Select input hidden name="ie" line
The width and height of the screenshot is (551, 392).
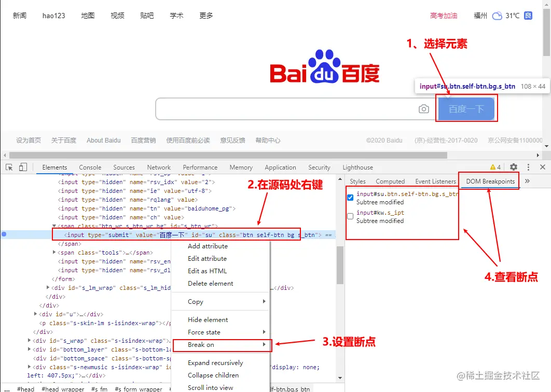(134, 191)
